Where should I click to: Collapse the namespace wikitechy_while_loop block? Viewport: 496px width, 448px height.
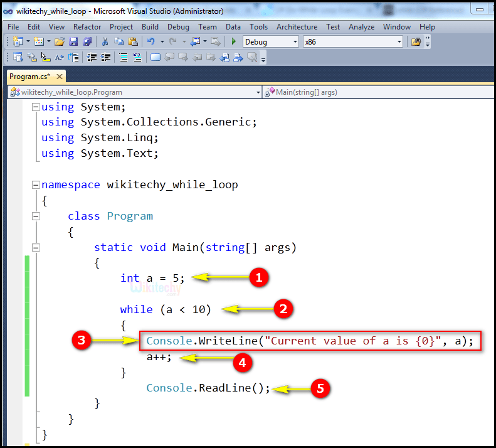(x=36, y=185)
